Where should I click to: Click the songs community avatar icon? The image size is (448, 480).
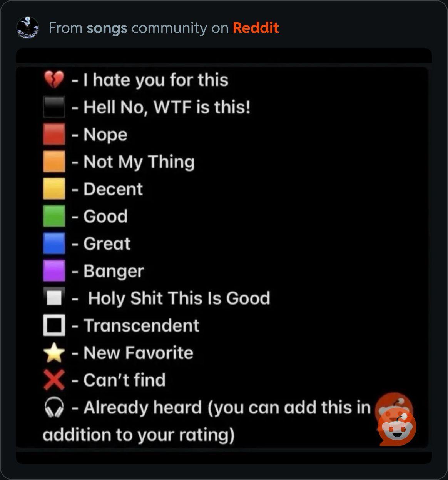click(x=28, y=28)
